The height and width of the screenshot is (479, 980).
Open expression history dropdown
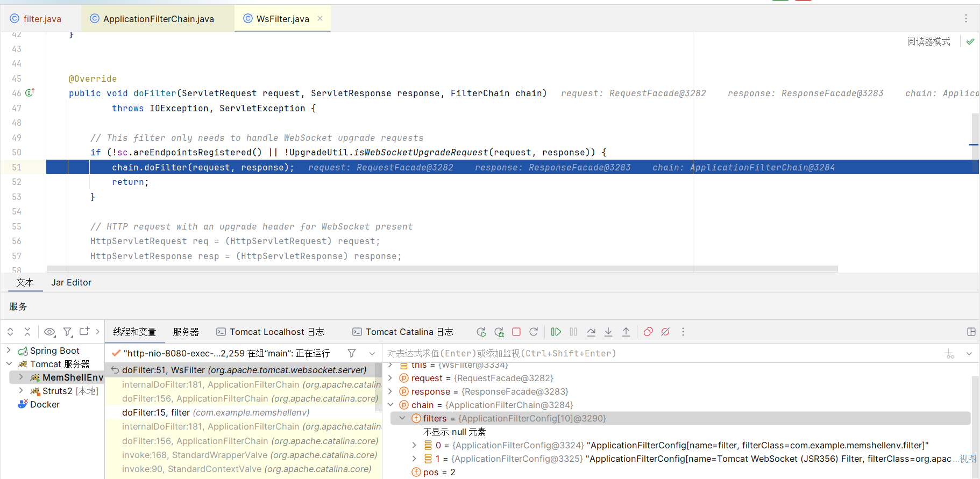969,354
